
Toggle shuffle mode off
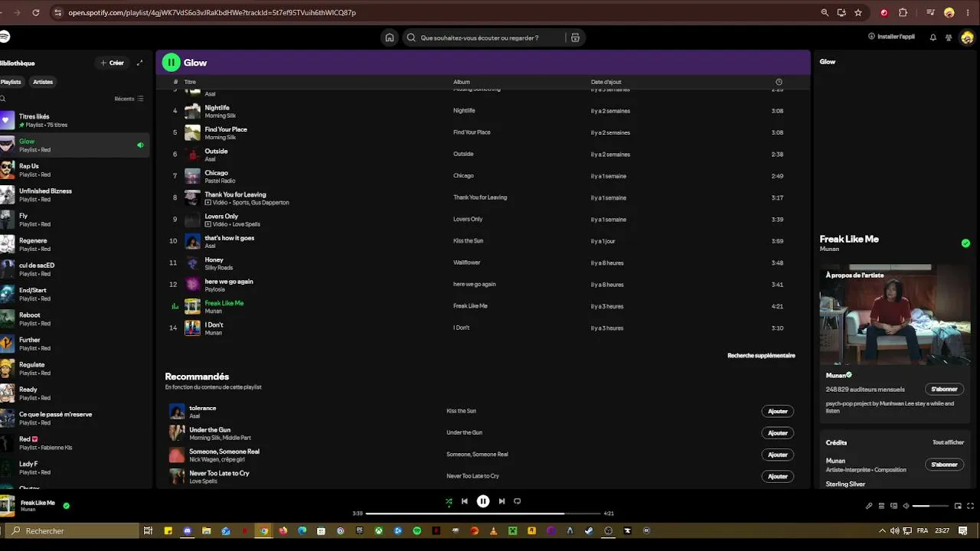coord(449,501)
